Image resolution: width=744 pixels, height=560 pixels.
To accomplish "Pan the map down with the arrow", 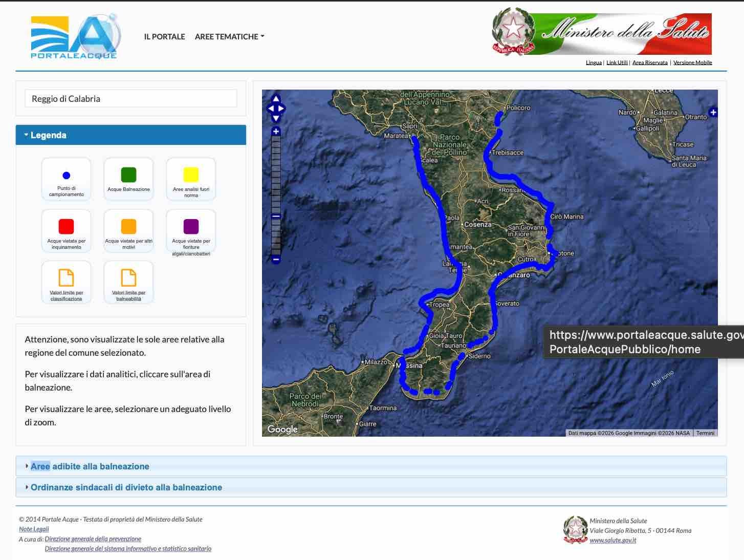I will pos(276,118).
